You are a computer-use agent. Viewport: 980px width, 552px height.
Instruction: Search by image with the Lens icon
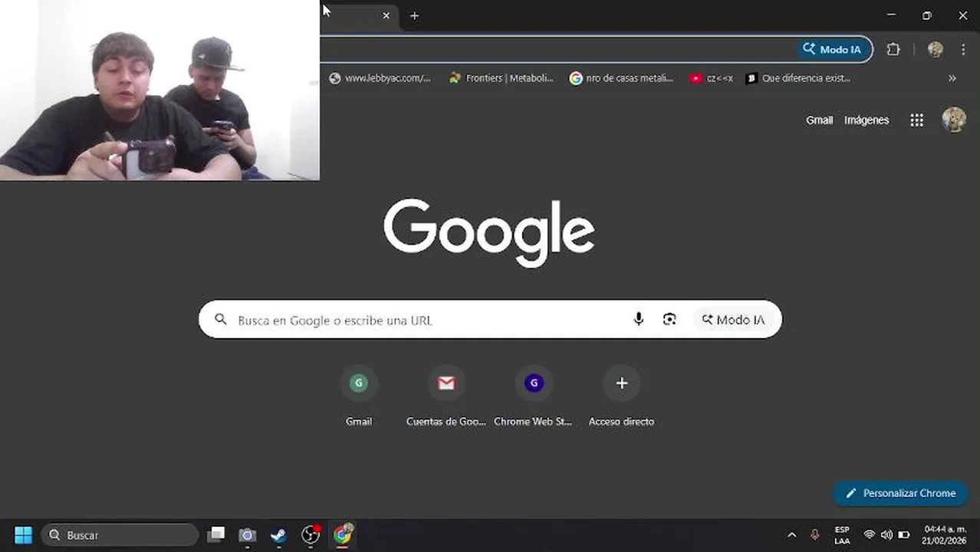pos(669,320)
